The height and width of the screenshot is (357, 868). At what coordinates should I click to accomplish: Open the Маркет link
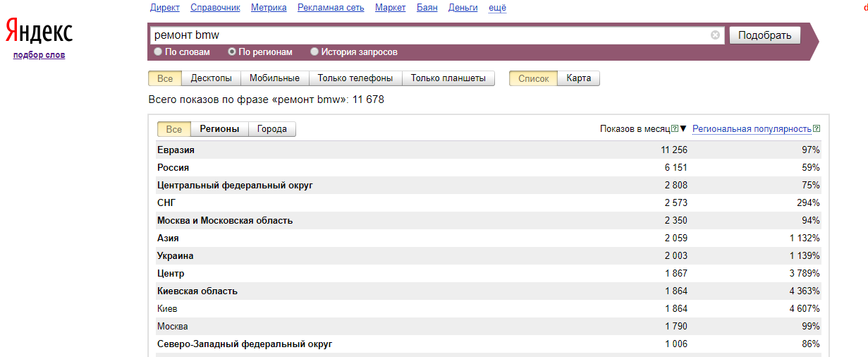click(x=390, y=8)
